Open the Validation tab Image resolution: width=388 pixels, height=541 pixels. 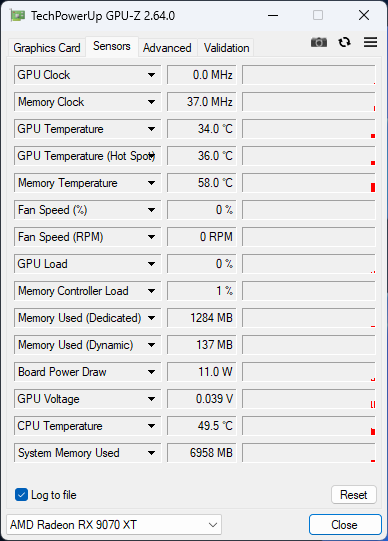click(x=226, y=48)
